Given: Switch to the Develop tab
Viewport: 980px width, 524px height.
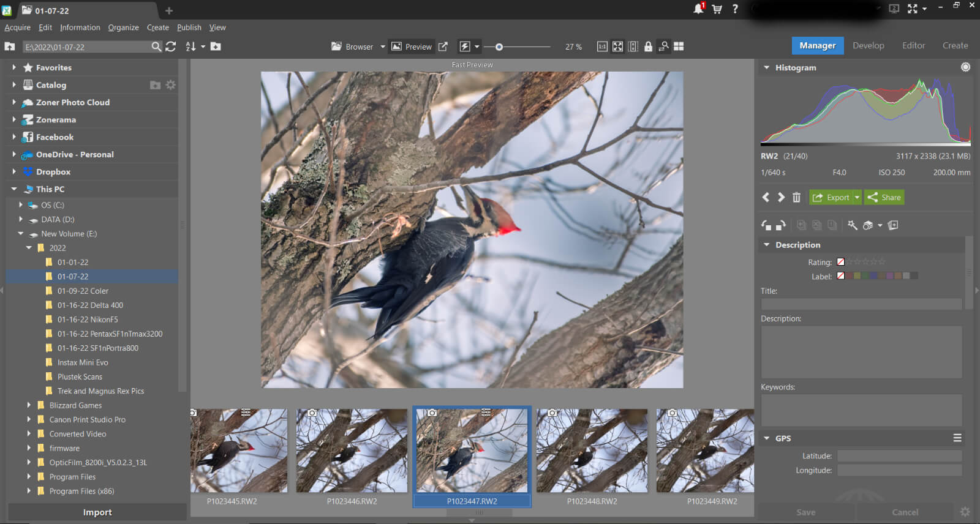Looking at the screenshot, I should [868, 45].
